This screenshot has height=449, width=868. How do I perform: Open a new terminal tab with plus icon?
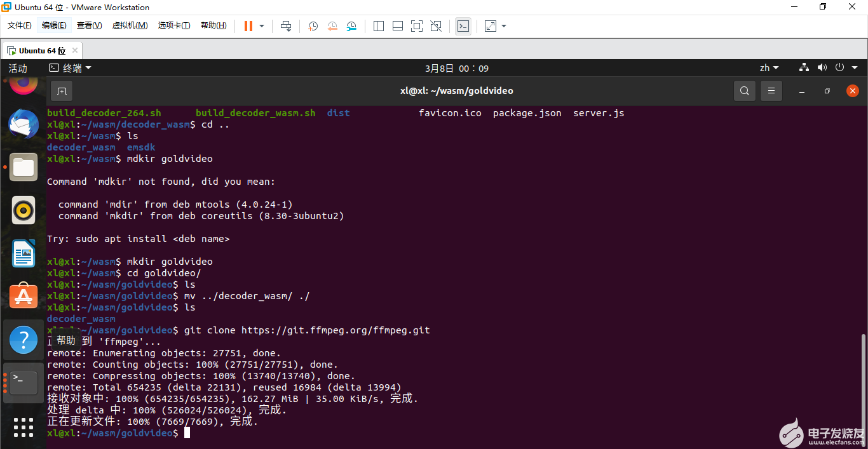[62, 91]
